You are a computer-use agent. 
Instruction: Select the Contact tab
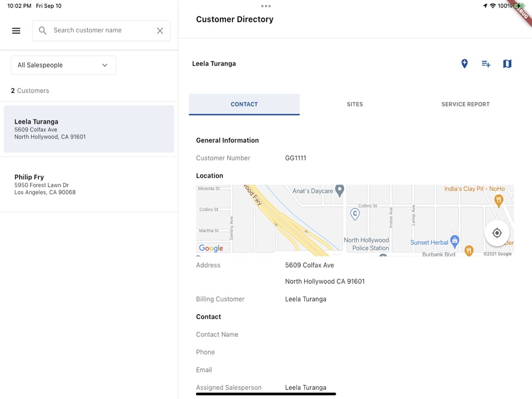(244, 104)
